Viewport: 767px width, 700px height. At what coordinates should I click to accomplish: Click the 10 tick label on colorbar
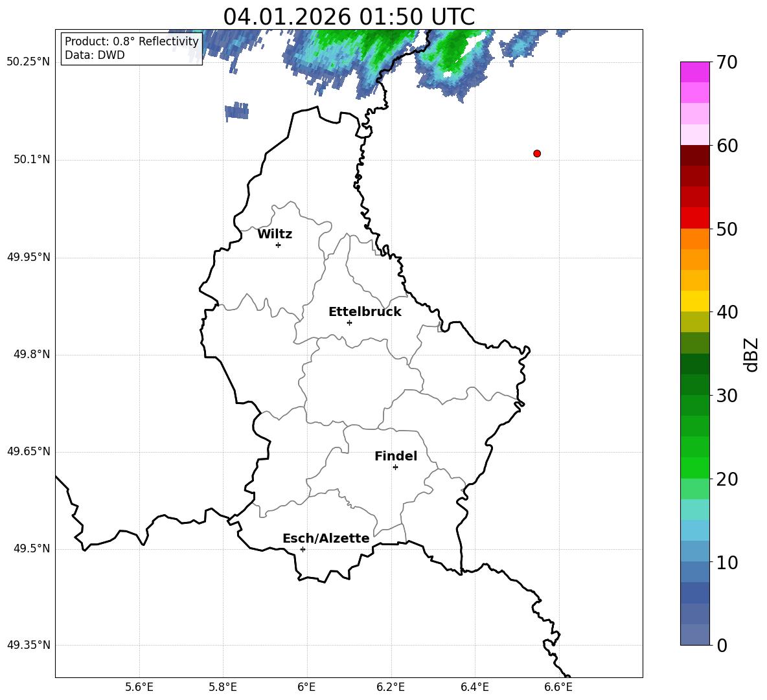(x=726, y=562)
